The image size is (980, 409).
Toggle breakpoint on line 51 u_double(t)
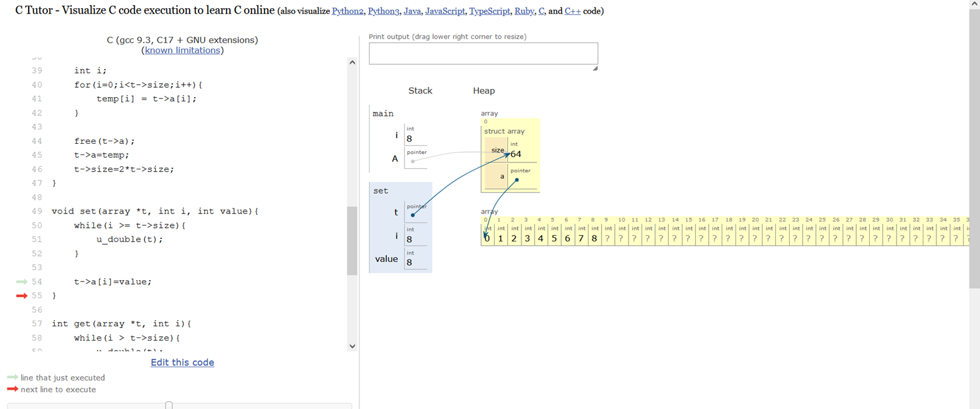pos(37,240)
